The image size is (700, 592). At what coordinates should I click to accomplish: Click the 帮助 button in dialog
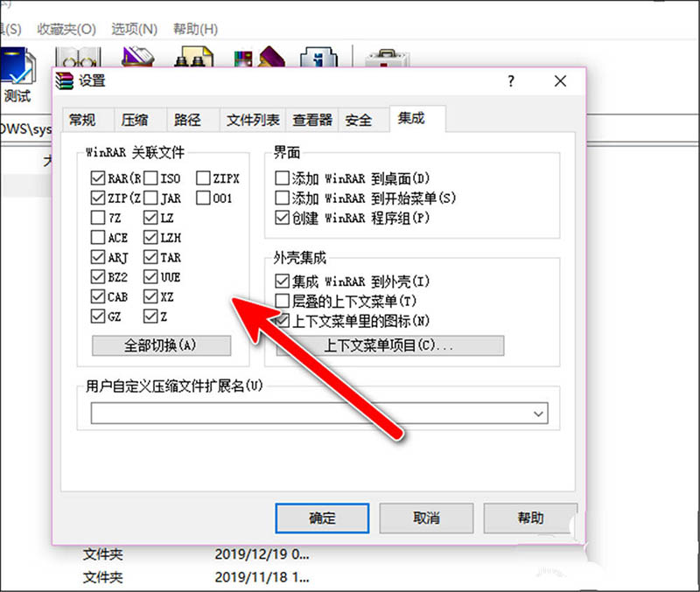coord(530,519)
